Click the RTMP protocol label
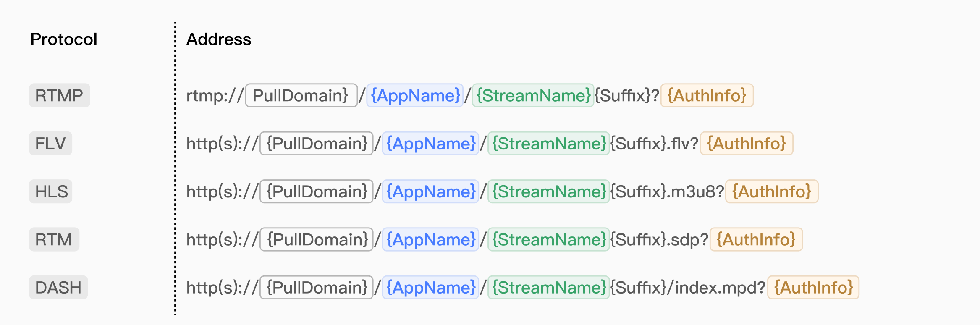This screenshot has width=980, height=325. [x=59, y=95]
